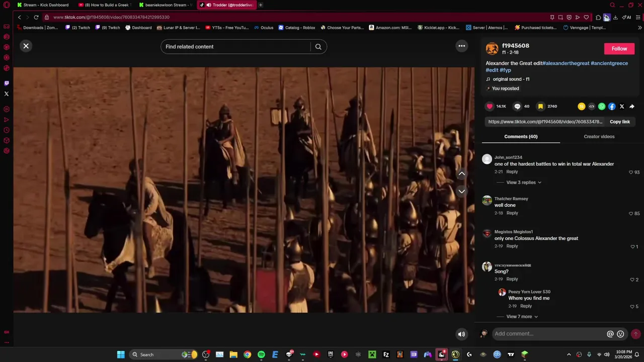
Task: Reply to the 'Song?' comment
Action: click(x=512, y=279)
